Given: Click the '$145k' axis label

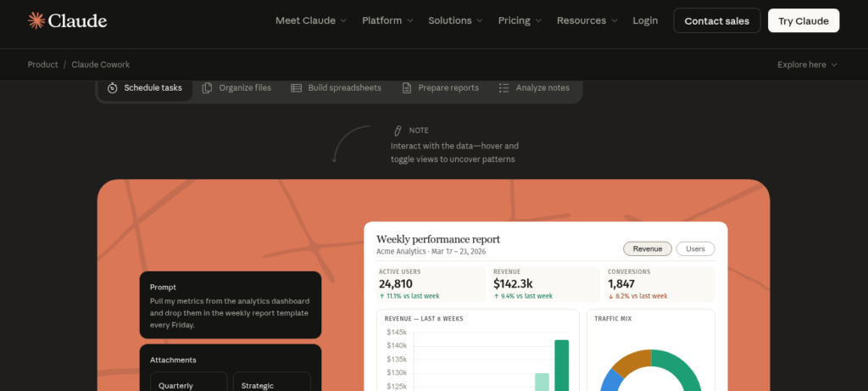Looking at the screenshot, I should click(x=397, y=332).
